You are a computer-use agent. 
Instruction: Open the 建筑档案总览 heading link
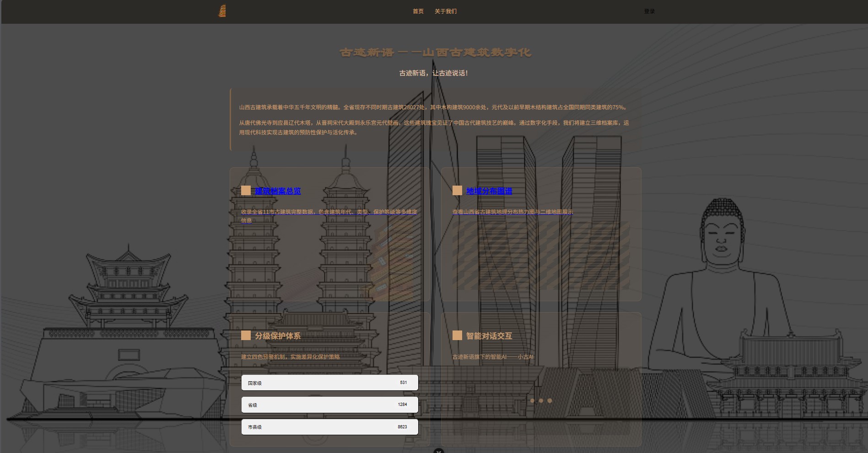[x=278, y=191]
